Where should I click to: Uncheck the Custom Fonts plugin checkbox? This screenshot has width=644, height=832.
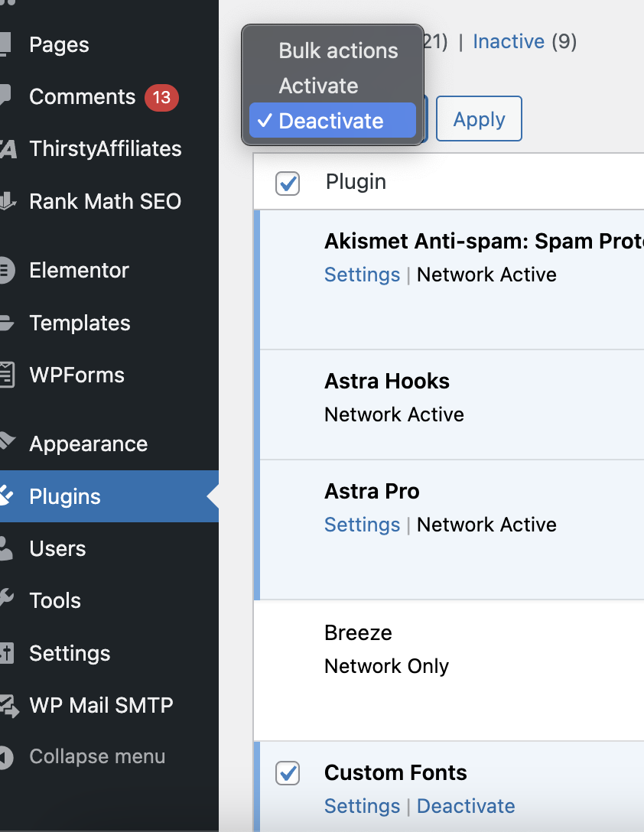(287, 773)
